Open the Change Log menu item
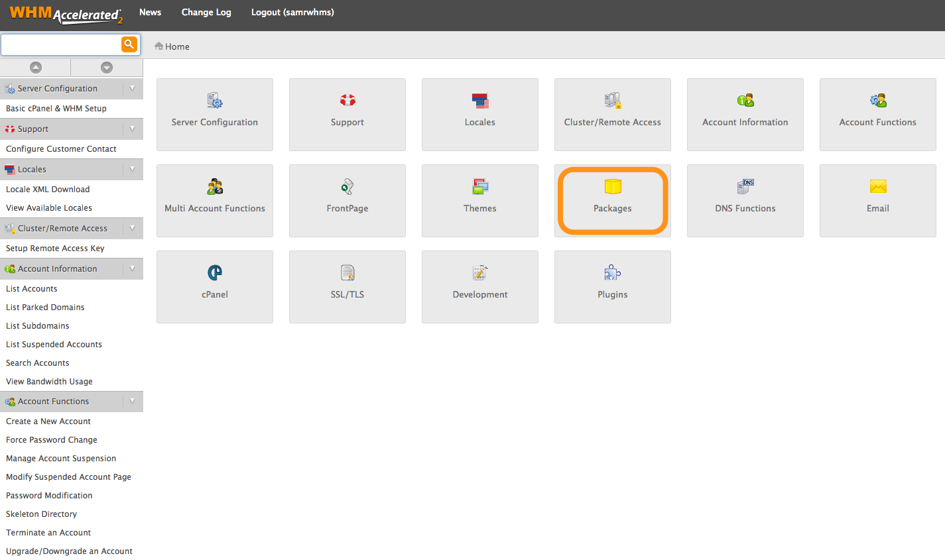Image resolution: width=945 pixels, height=560 pixels. [x=206, y=12]
